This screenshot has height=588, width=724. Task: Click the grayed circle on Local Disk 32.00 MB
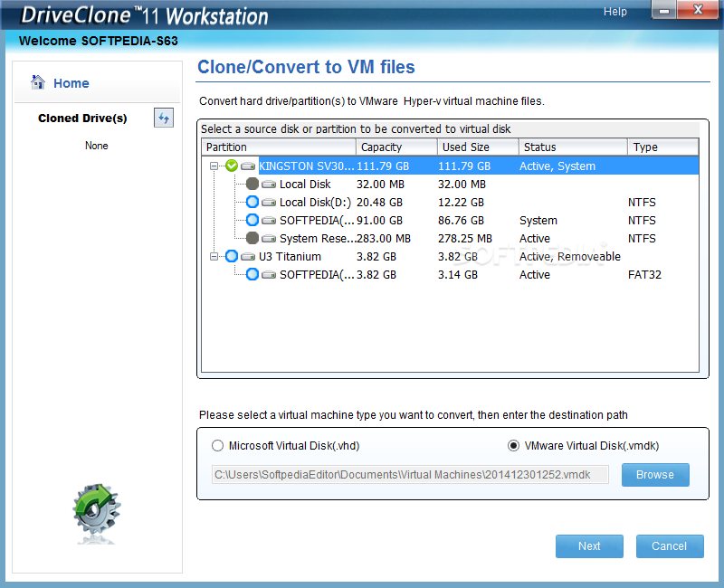click(x=252, y=184)
